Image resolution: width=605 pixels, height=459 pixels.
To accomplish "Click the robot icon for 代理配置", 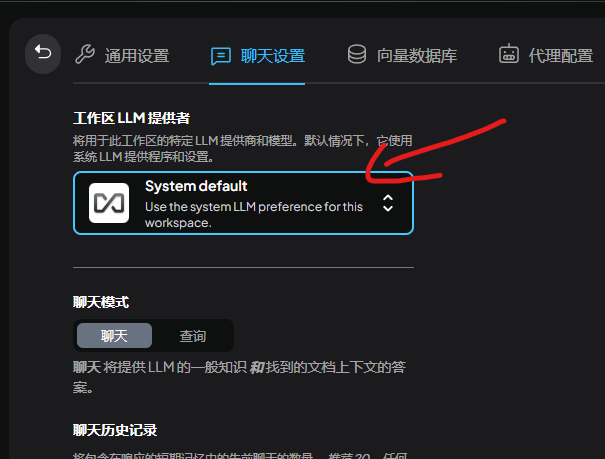I will coord(509,55).
